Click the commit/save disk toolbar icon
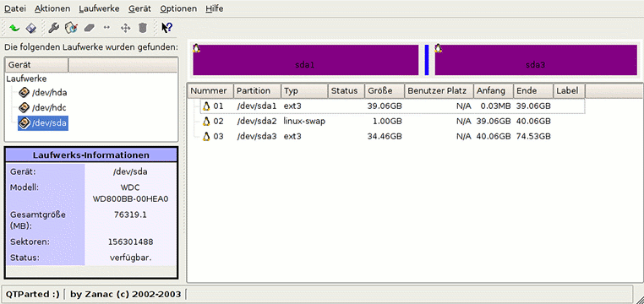 [x=31, y=28]
